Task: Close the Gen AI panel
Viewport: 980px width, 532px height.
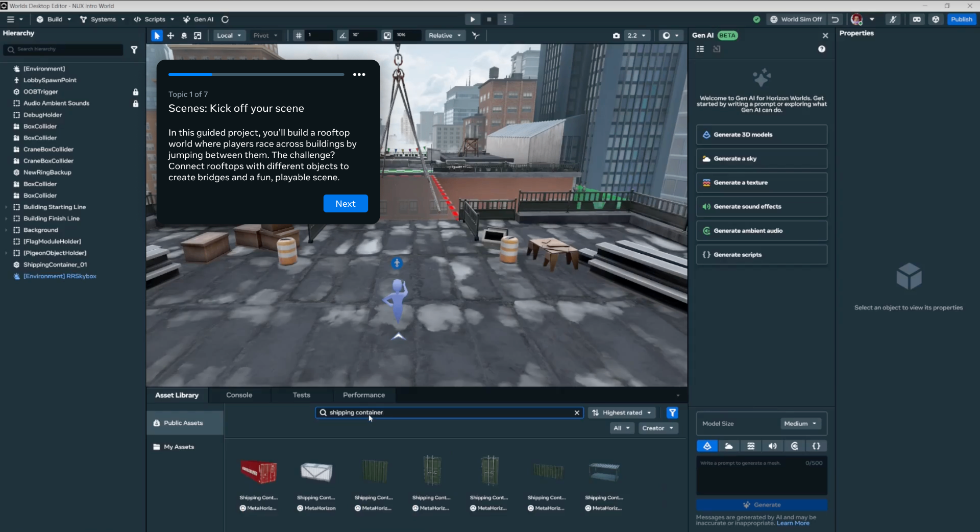Action: click(x=825, y=36)
